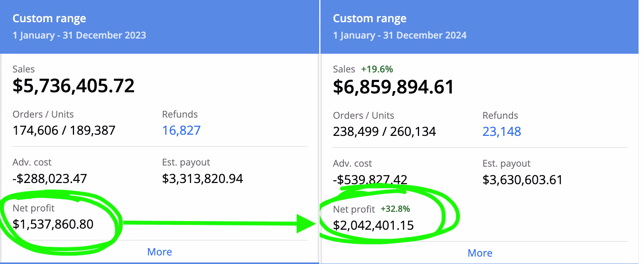
Task: Click the 2023 Orders / Units figure 174,606 / 189,387
Action: pos(64,130)
